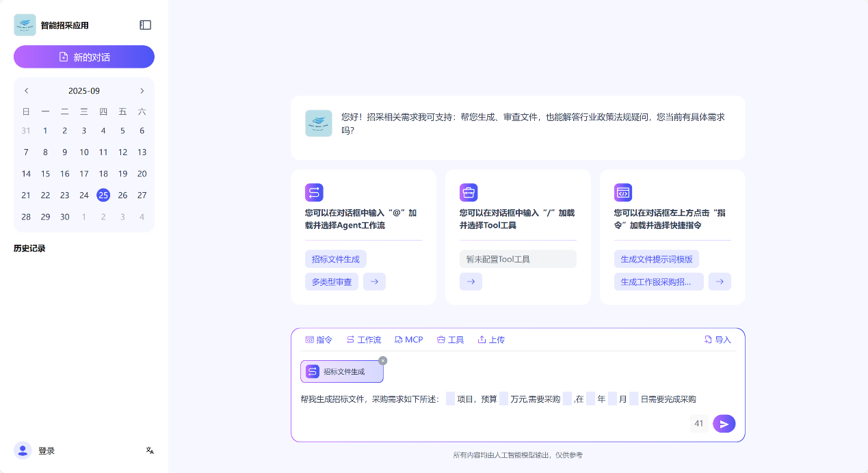
Task: Go to the previous month in the calendar
Action: point(26,90)
